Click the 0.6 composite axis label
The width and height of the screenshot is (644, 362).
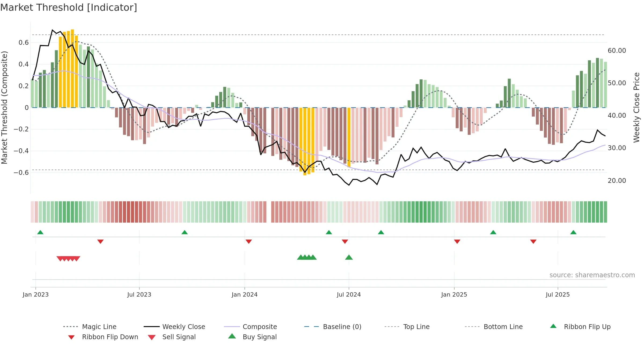click(x=24, y=43)
